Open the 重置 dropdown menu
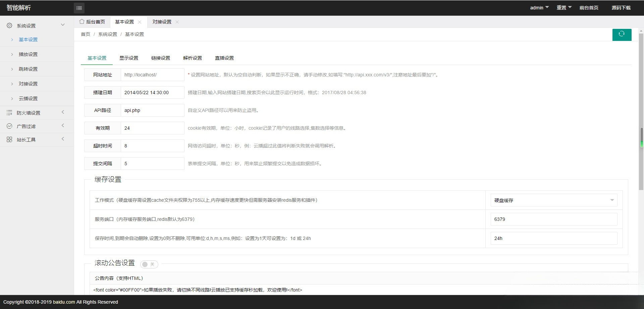This screenshot has width=644, height=309. (564, 7)
